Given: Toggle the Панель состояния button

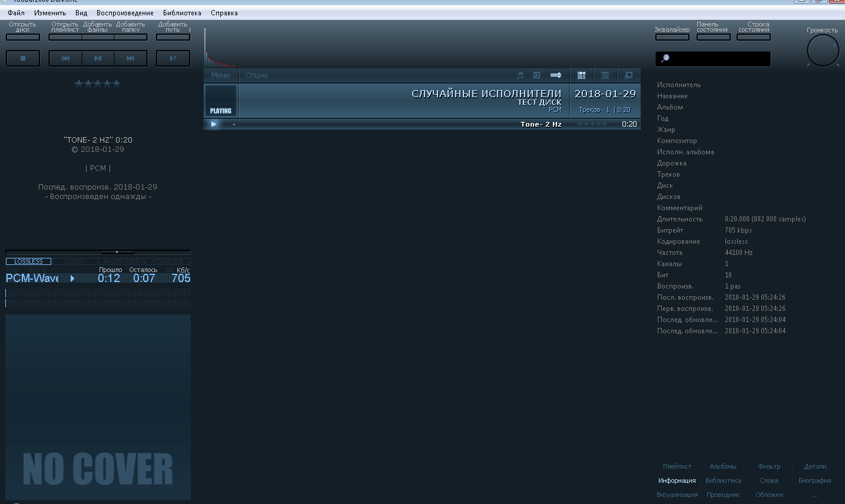Looking at the screenshot, I should (714, 37).
